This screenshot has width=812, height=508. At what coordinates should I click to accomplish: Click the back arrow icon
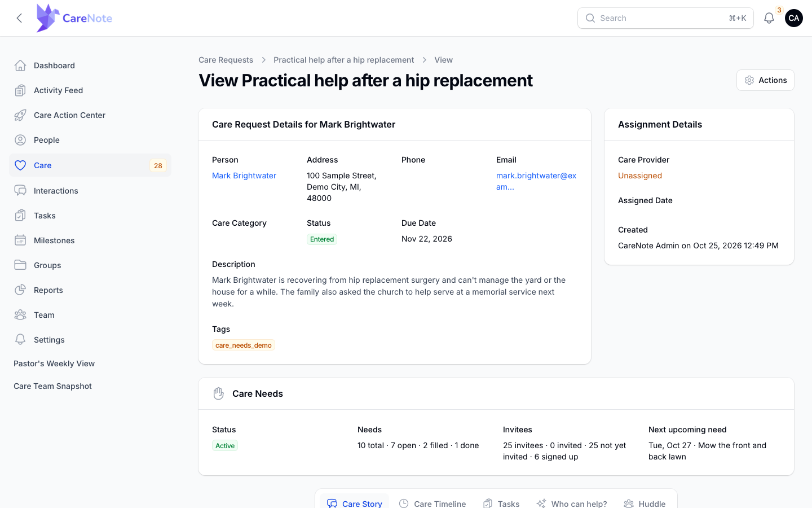click(x=19, y=18)
